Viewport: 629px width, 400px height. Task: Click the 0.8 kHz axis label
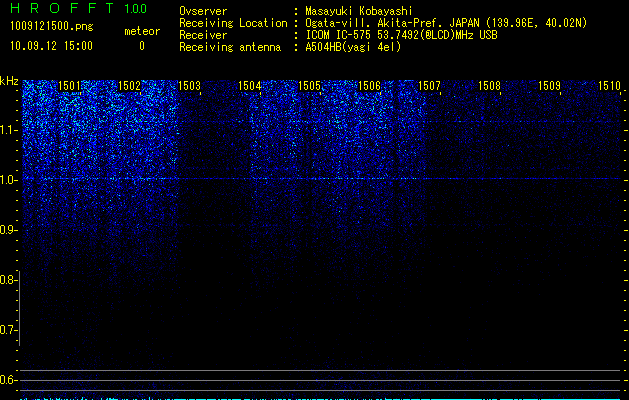point(8,280)
